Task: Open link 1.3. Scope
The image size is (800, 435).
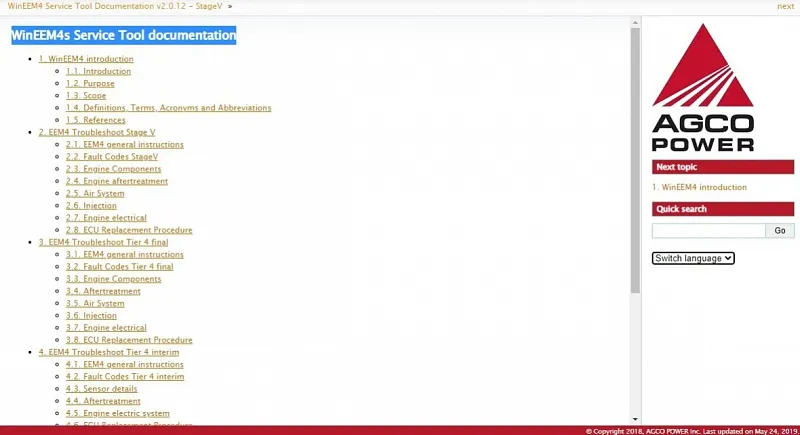Action: pos(86,95)
